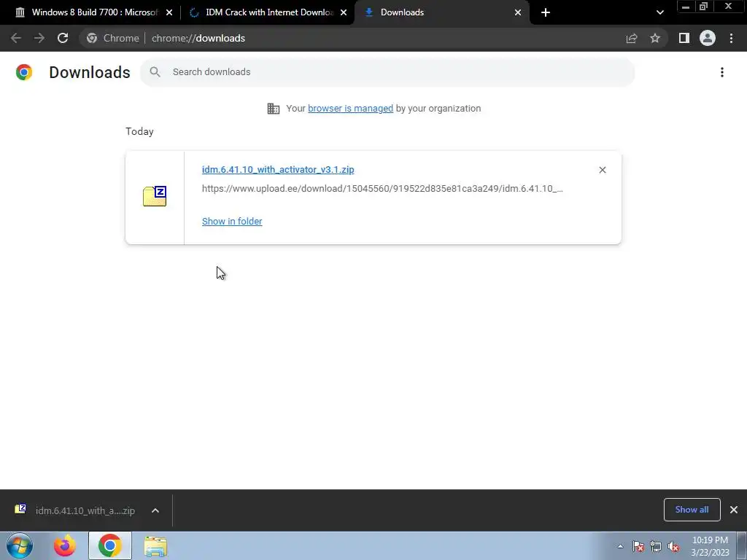
Task: Expand download shelf item options caret
Action: pyautogui.click(x=155, y=510)
